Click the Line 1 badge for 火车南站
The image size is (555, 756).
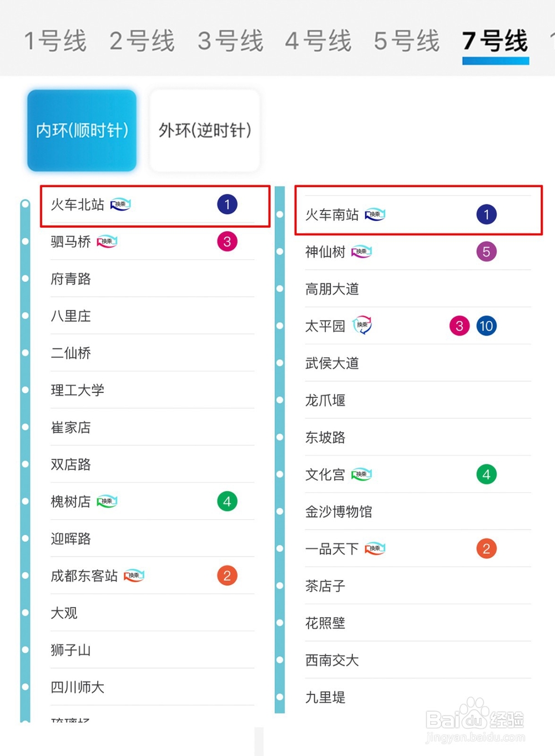click(486, 214)
